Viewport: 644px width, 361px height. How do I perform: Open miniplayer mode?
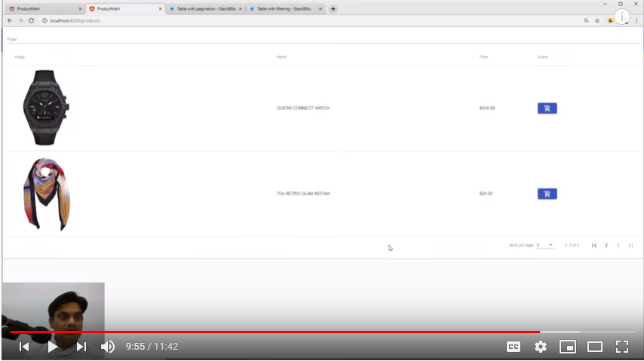567,347
